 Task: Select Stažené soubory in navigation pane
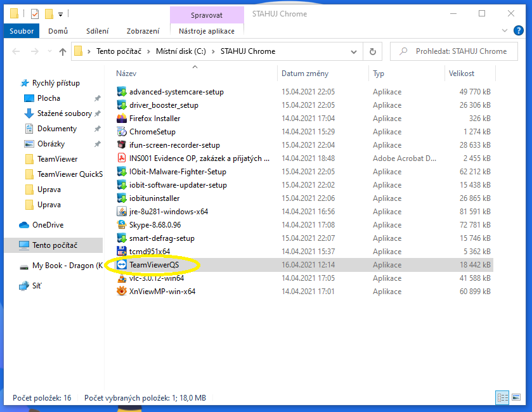65,113
